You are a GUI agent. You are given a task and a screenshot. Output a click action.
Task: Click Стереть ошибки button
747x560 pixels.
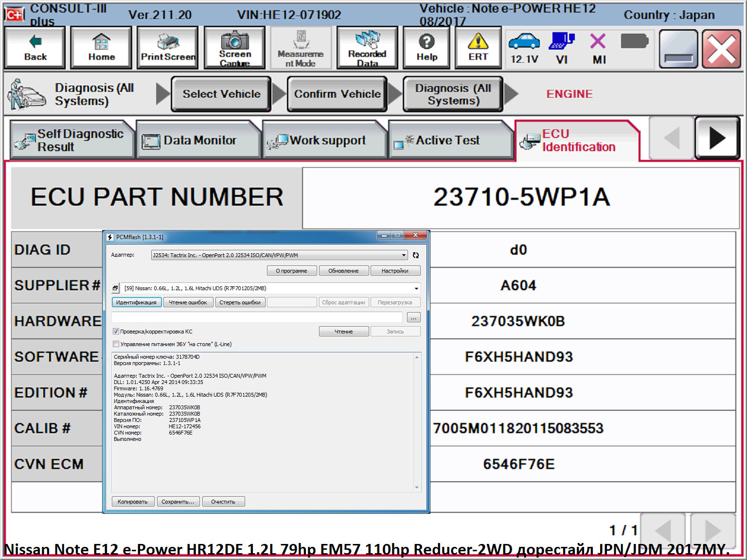coord(240,302)
